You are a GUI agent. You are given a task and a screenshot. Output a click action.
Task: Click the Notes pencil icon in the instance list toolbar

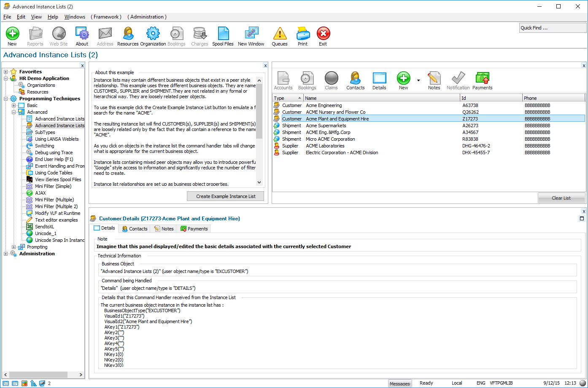[x=434, y=78]
